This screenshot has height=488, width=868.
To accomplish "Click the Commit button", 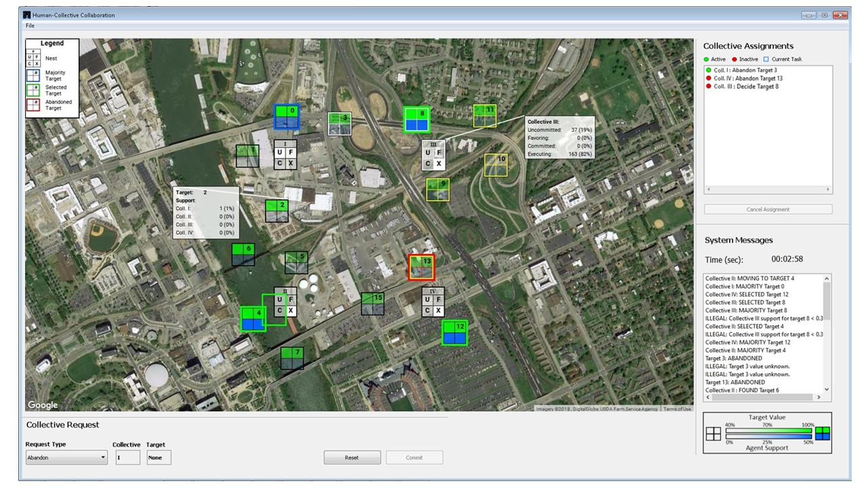I will pos(414,457).
